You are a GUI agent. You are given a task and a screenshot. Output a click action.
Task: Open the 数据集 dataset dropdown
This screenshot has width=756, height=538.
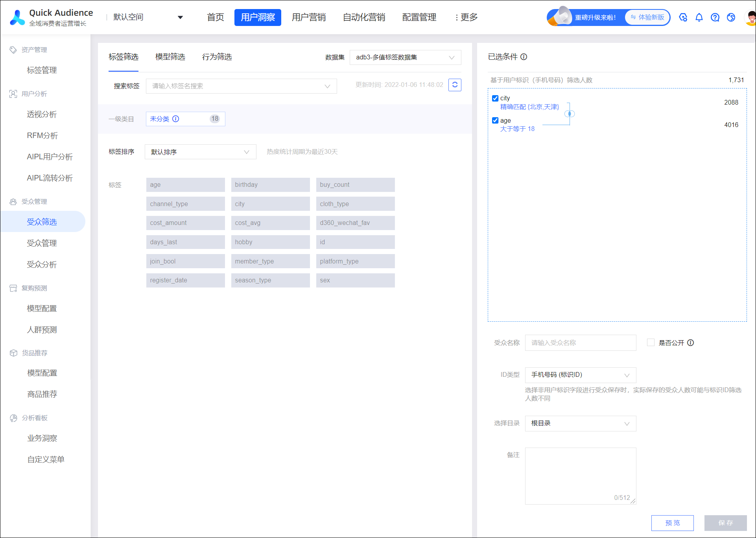pyautogui.click(x=405, y=57)
